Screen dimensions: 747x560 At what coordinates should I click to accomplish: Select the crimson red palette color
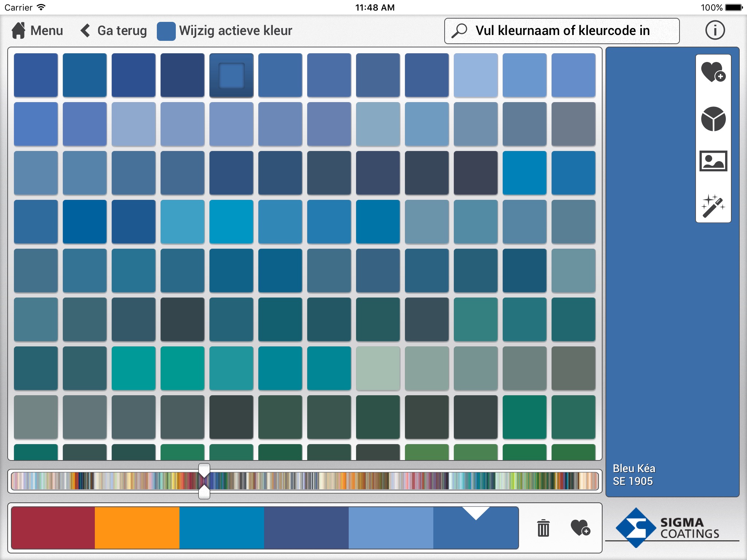coord(53,528)
